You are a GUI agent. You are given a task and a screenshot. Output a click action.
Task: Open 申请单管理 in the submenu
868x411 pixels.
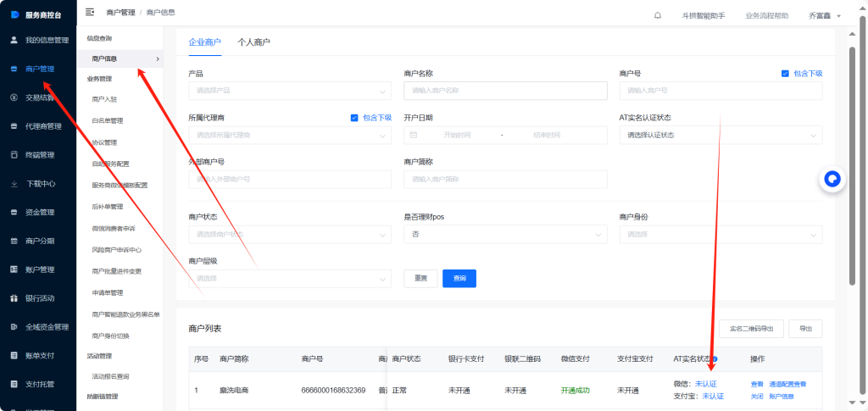108,292
